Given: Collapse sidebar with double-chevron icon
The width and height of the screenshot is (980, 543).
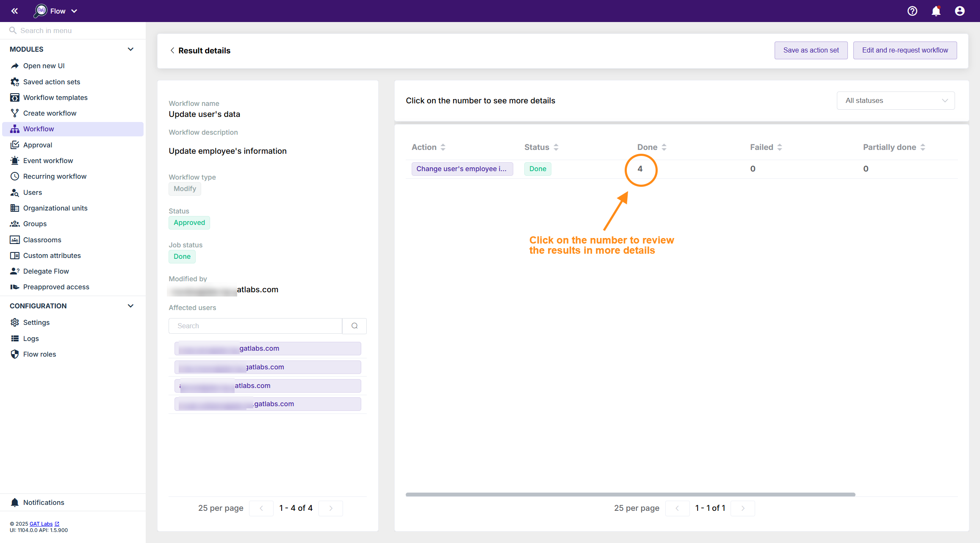Looking at the screenshot, I should [x=14, y=11].
